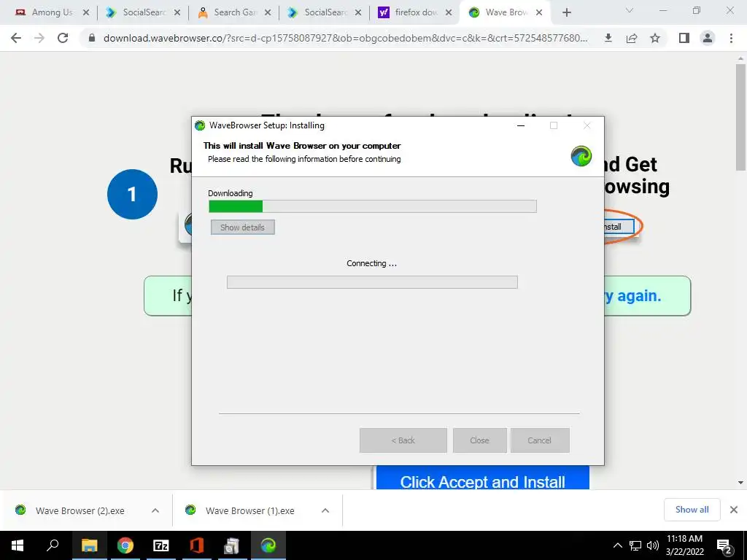Image resolution: width=747 pixels, height=560 pixels.
Task: Show hidden system tray icons
Action: point(617,545)
